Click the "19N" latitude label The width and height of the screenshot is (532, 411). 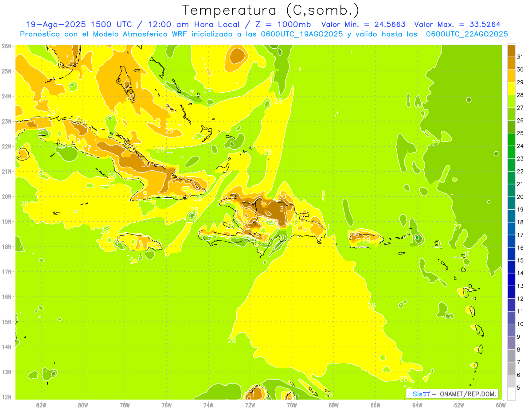coord(7,221)
